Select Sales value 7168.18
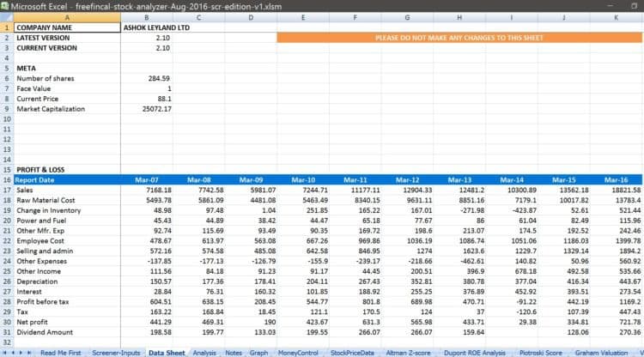 [x=147, y=190]
